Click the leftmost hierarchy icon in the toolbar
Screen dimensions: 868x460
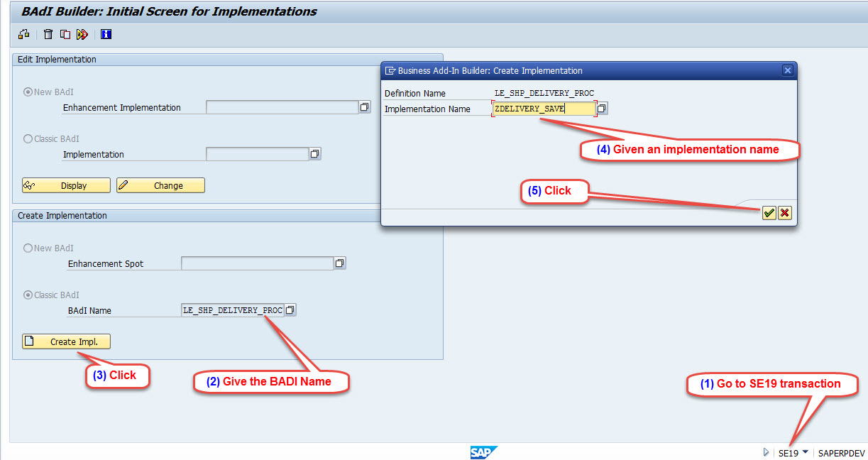pyautogui.click(x=23, y=34)
